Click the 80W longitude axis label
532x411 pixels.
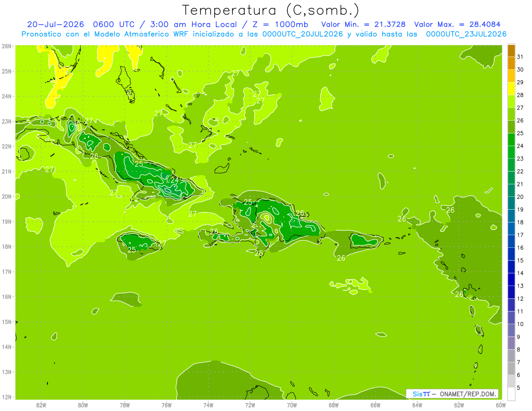coord(83,405)
